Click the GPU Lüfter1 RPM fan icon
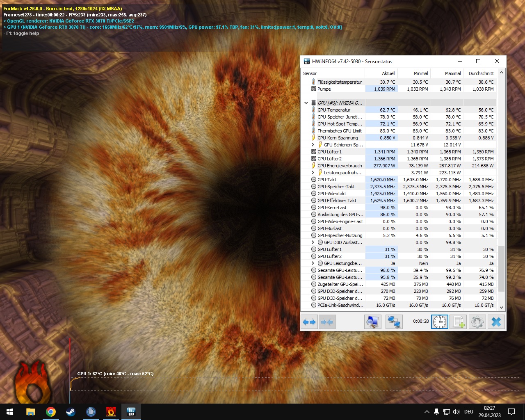This screenshot has width=525, height=420. click(314, 151)
